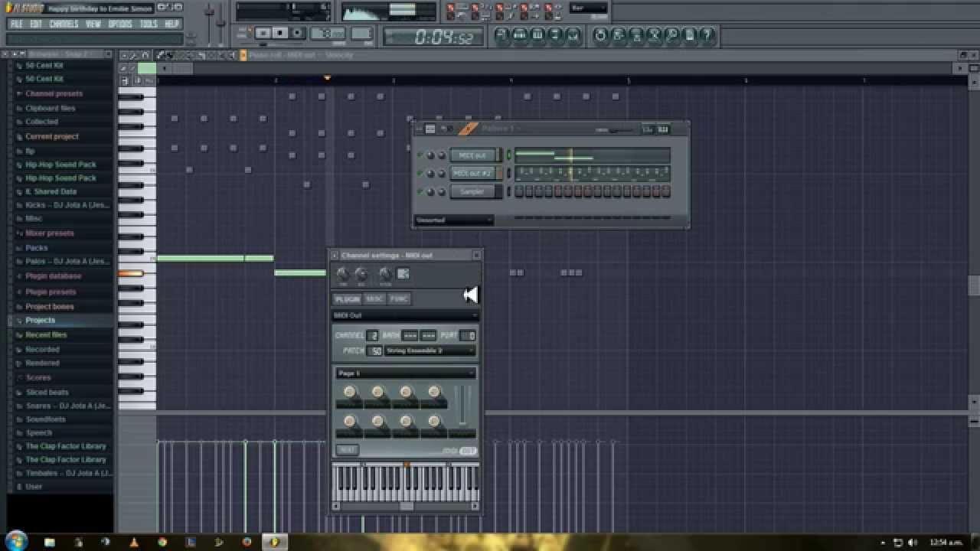Open the OPTIONS menu
The height and width of the screenshot is (551, 980).
coord(120,24)
